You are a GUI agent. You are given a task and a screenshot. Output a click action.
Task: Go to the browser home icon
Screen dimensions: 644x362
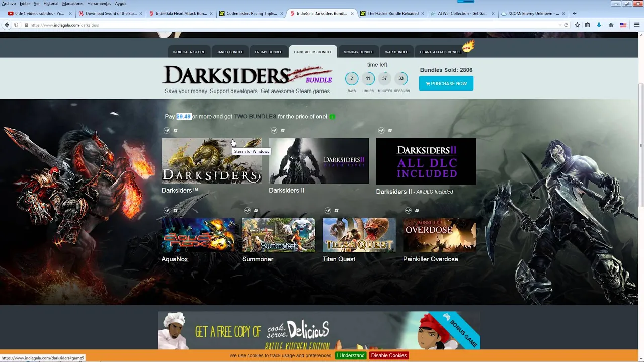click(611, 25)
